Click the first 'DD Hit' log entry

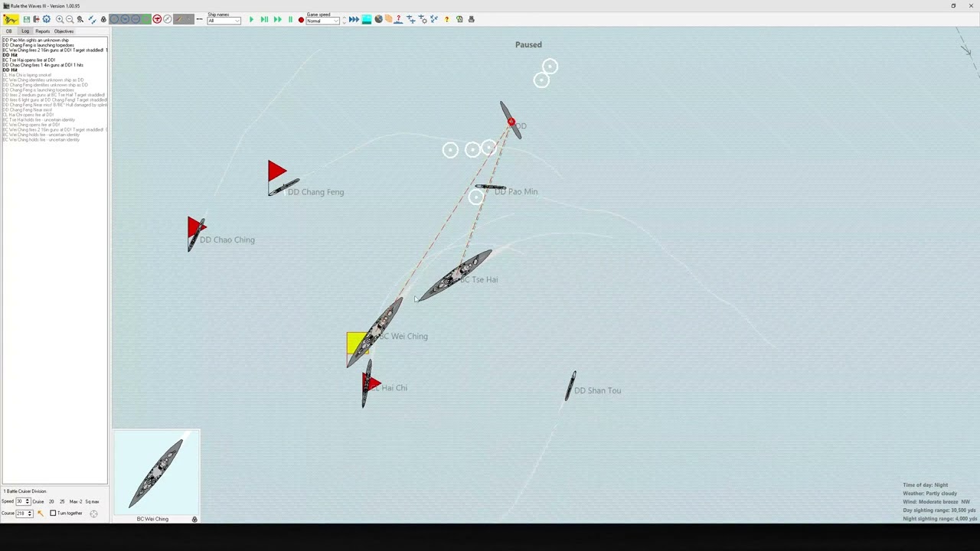[x=9, y=55]
